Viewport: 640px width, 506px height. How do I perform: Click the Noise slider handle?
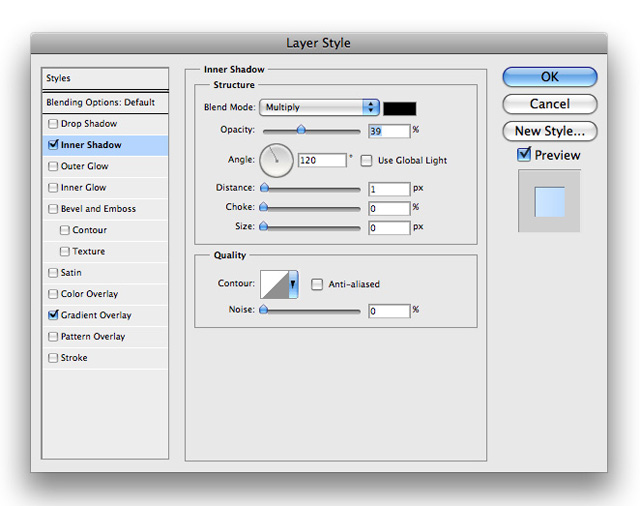[264, 309]
